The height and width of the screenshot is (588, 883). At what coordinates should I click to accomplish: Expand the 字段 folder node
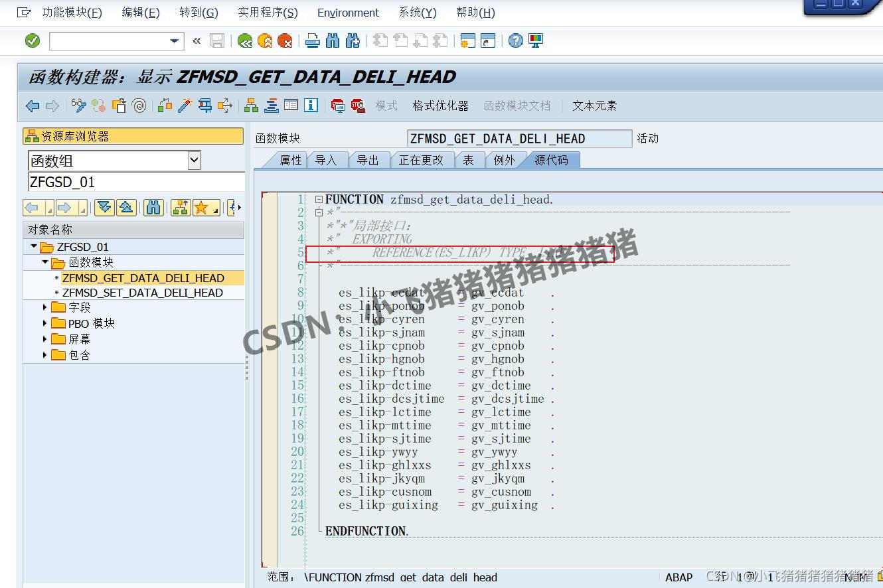(45, 307)
